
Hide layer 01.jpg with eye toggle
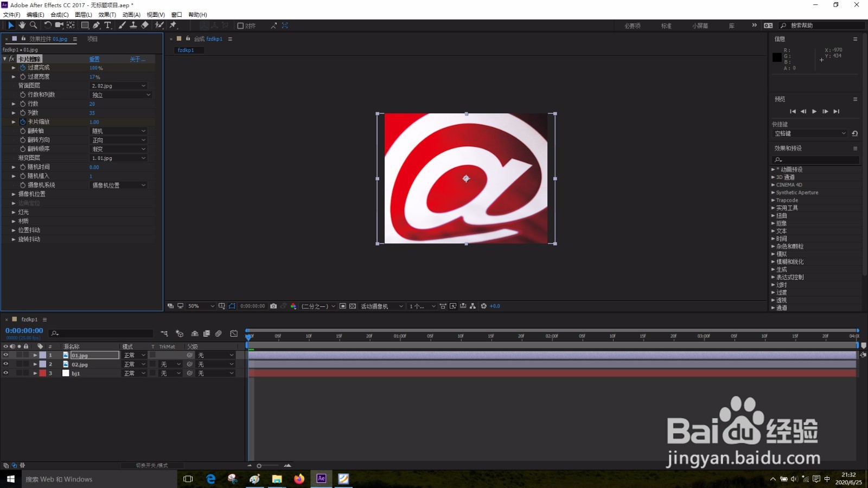pyautogui.click(x=6, y=355)
